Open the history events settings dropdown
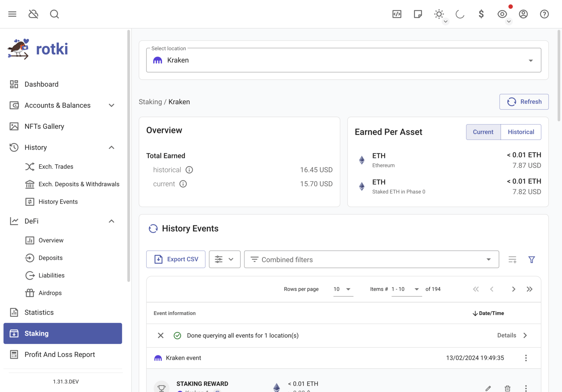Screen dimensions: 562x392 [225, 259]
